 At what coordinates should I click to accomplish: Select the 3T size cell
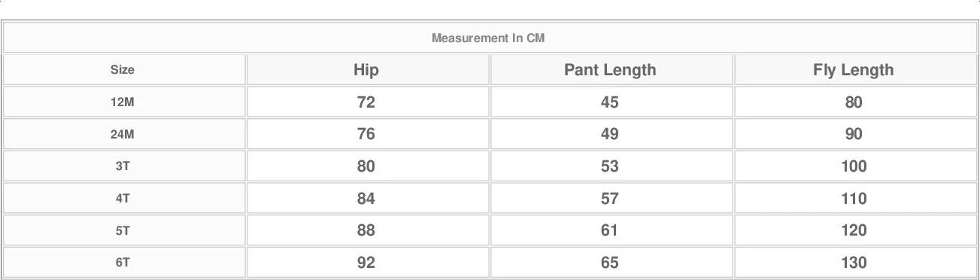(x=123, y=166)
